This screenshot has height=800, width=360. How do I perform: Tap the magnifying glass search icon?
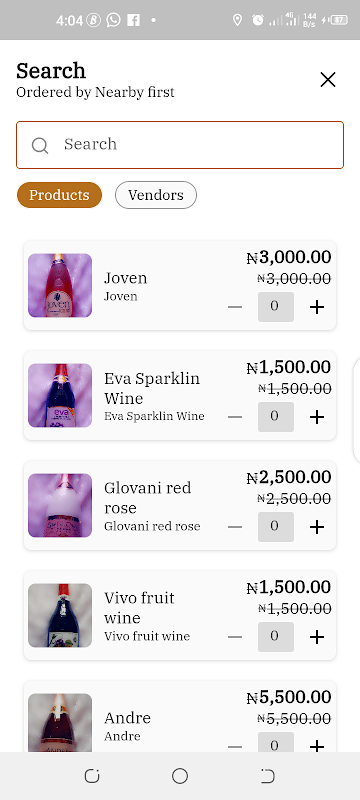pyautogui.click(x=40, y=145)
